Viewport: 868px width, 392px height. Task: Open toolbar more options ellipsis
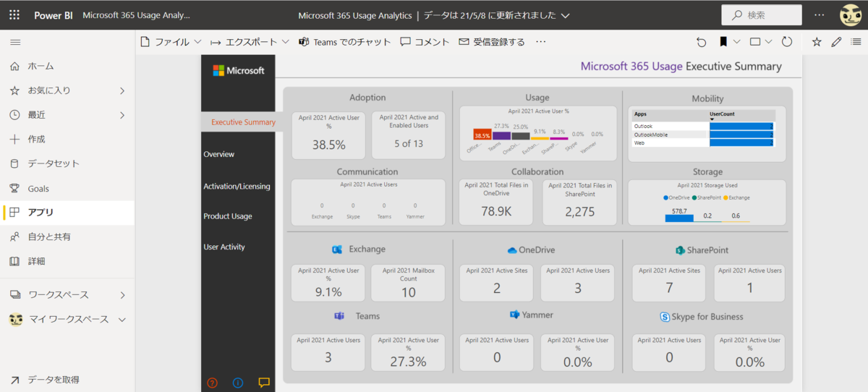point(540,42)
